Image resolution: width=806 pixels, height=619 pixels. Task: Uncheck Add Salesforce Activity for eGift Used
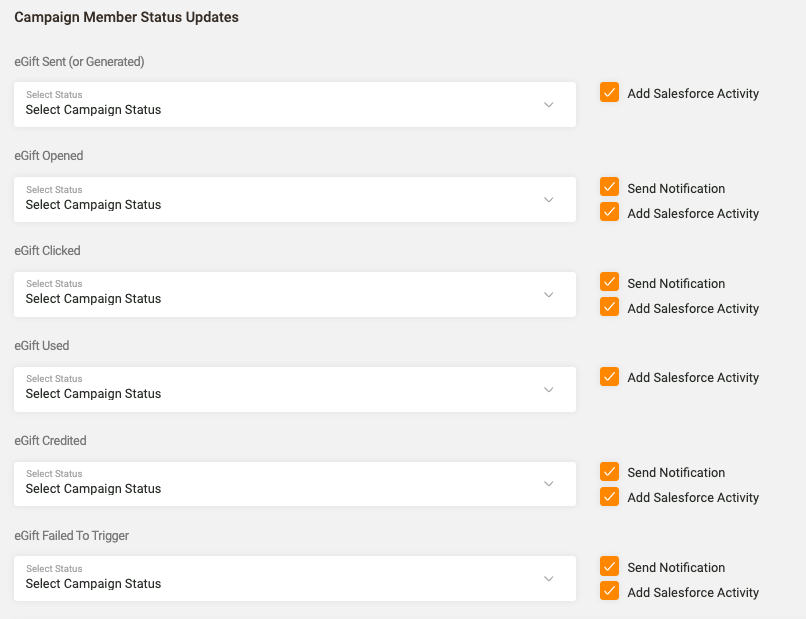(x=609, y=377)
